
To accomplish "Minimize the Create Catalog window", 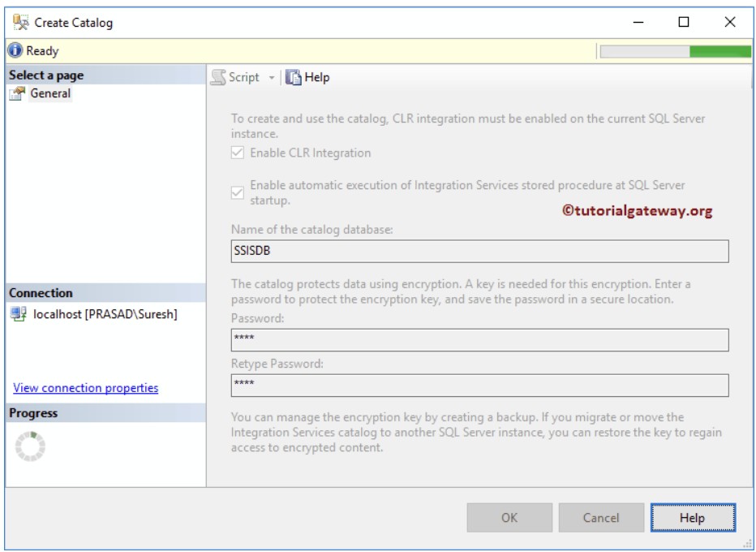I will pyautogui.click(x=638, y=22).
